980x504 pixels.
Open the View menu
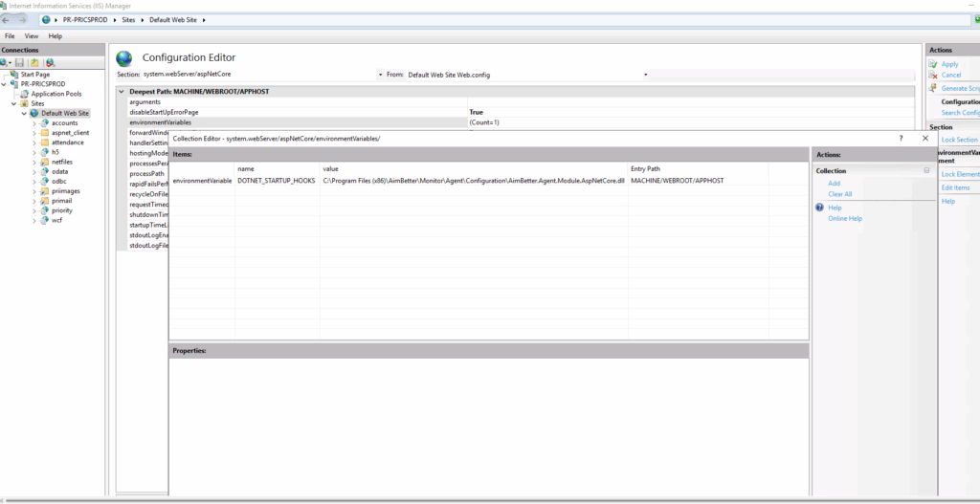(x=32, y=36)
